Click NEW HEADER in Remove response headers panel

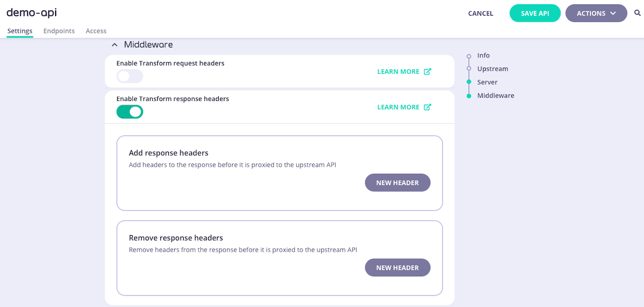(397, 267)
